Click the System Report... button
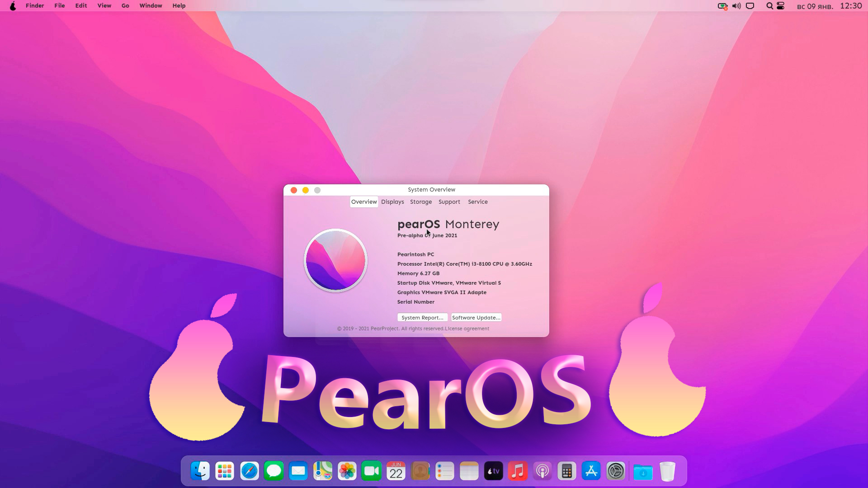Viewport: 868px width, 488px height. 422,318
